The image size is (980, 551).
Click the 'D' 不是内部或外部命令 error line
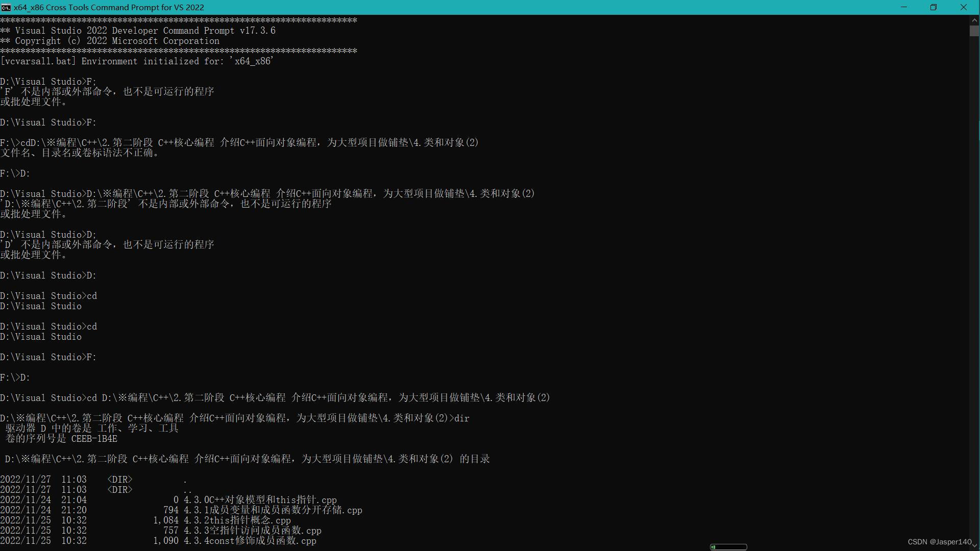(107, 245)
